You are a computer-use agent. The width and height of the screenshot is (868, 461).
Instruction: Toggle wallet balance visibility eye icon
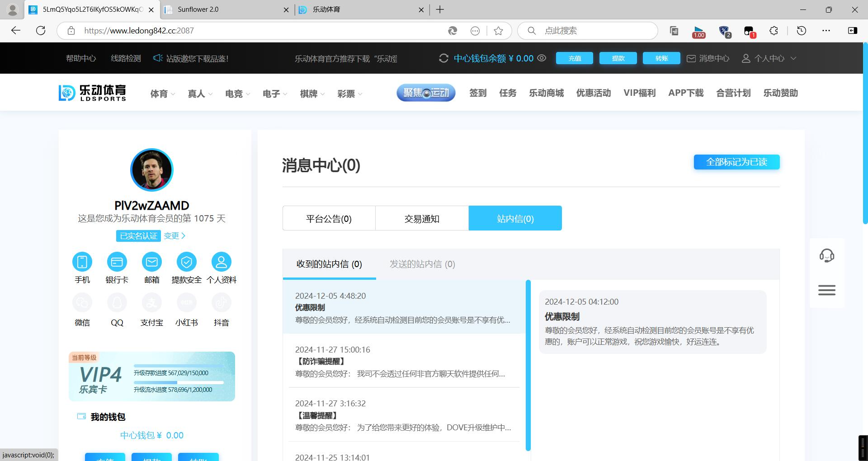coord(542,58)
